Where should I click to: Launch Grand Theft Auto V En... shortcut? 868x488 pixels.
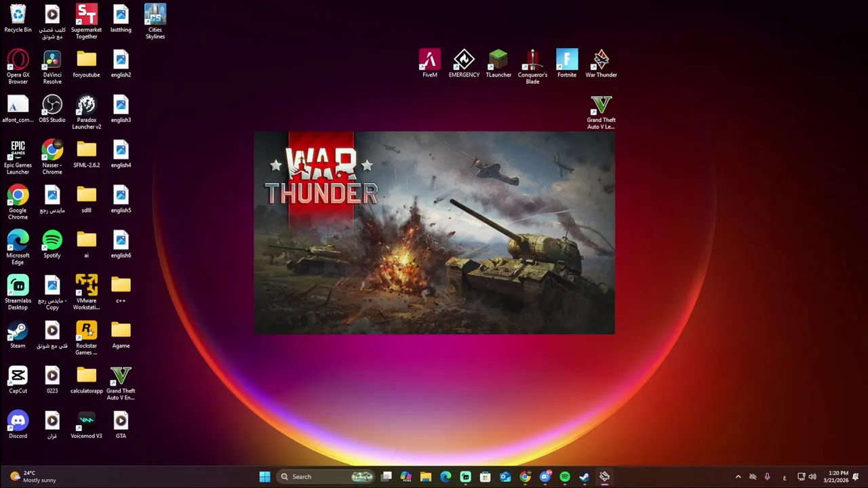(121, 382)
